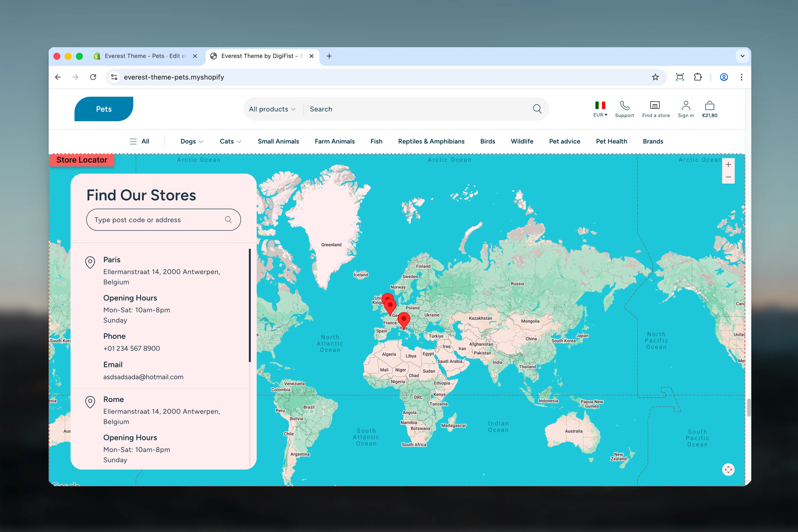Open the screen capture extension icon

point(680,77)
